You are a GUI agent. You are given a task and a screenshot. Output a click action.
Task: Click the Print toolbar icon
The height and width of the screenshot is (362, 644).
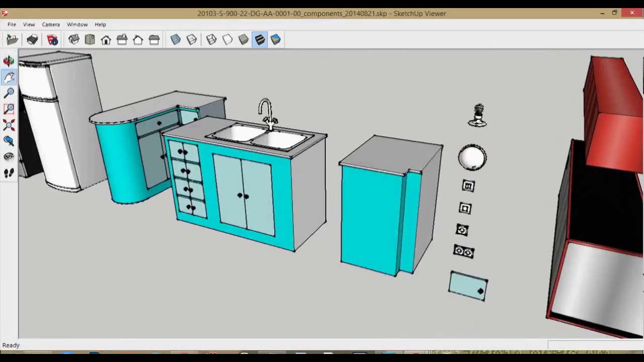click(x=32, y=40)
